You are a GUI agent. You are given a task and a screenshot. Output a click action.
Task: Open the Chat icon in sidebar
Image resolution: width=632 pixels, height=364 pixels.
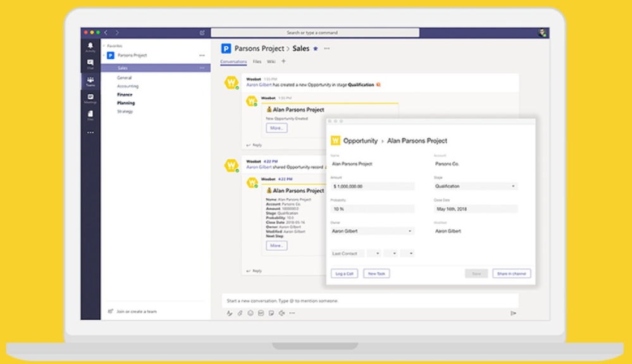tap(90, 64)
